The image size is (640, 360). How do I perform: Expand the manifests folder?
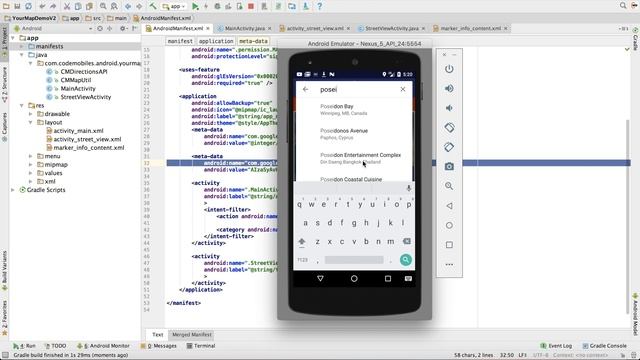click(22, 47)
